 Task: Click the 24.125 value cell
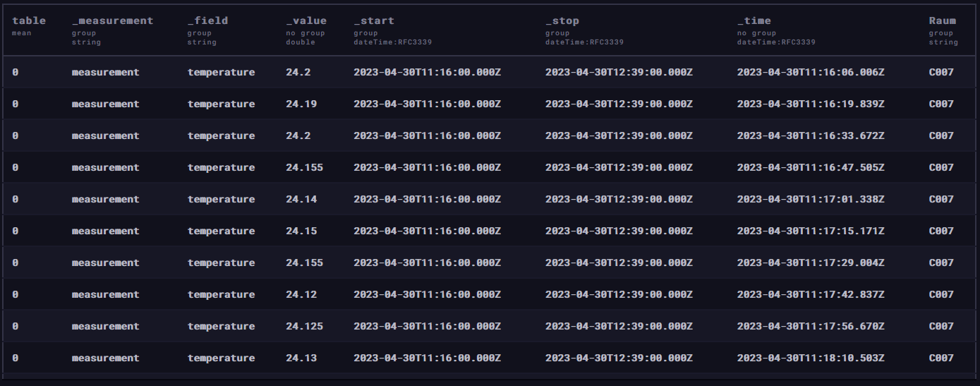[x=305, y=326]
